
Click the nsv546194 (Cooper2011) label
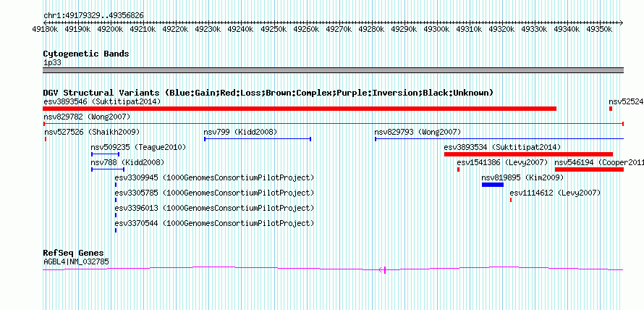pyautogui.click(x=599, y=162)
